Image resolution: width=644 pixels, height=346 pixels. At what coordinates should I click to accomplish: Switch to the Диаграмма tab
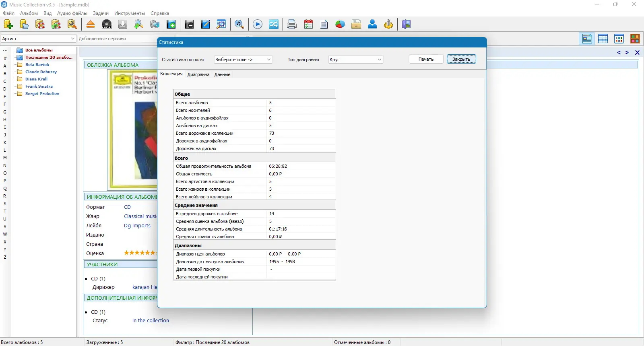pos(198,74)
